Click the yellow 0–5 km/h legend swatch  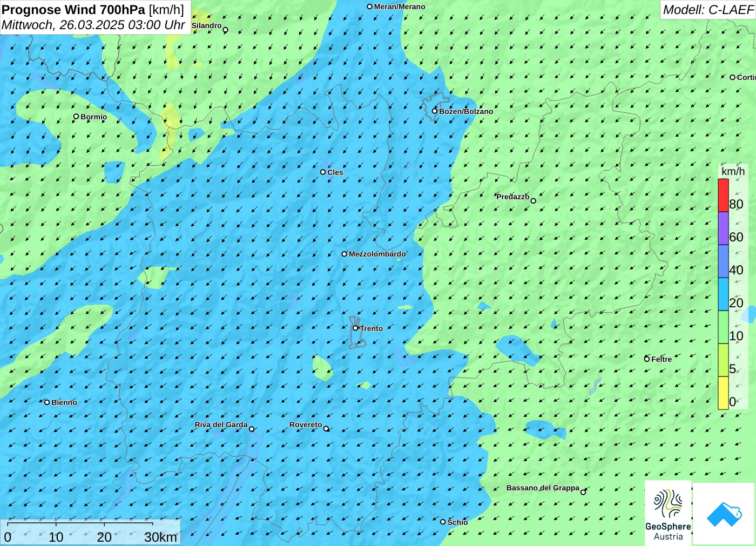(723, 393)
